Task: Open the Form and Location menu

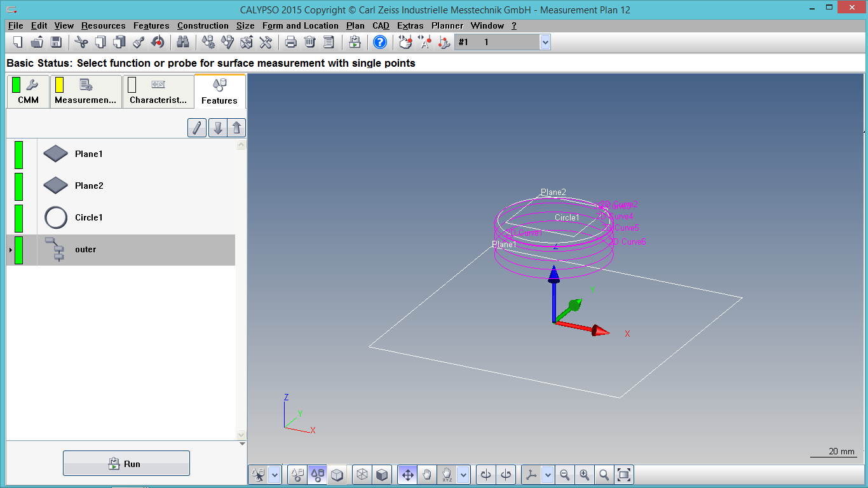Action: coord(301,25)
